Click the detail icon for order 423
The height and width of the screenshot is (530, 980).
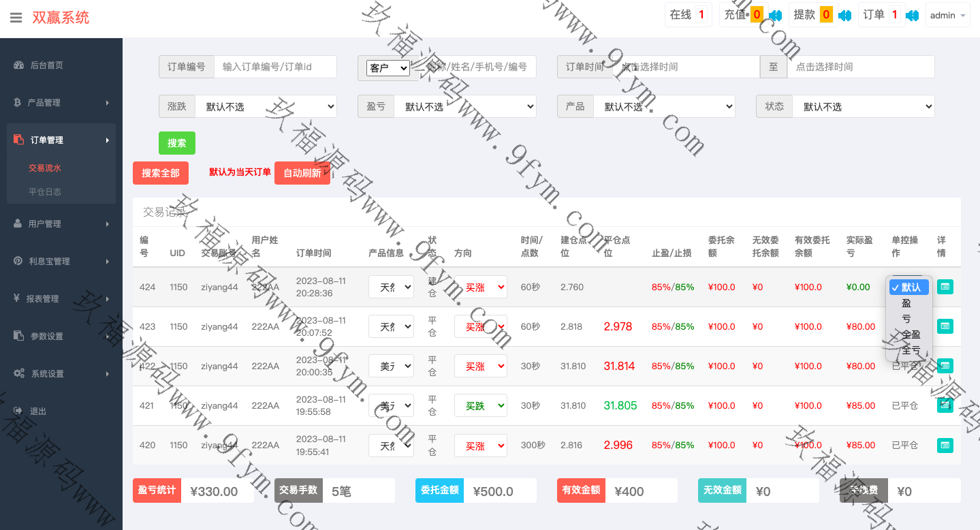click(945, 326)
